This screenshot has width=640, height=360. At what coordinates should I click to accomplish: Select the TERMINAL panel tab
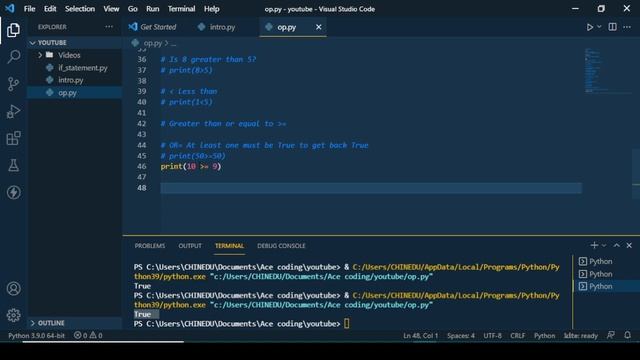[x=229, y=246]
